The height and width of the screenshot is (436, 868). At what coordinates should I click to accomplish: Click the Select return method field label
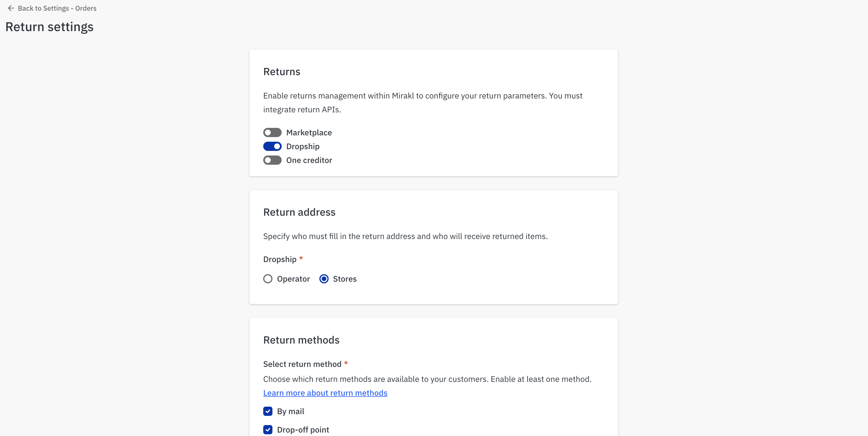click(302, 364)
